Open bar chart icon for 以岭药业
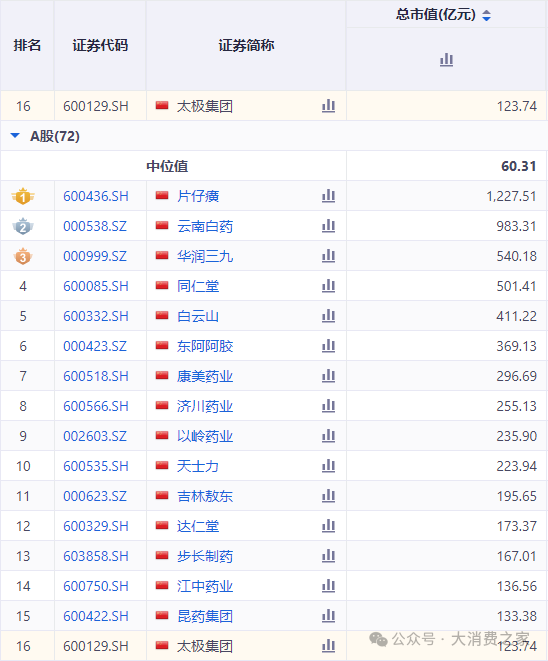Viewport: 548px width, 661px height. click(328, 435)
